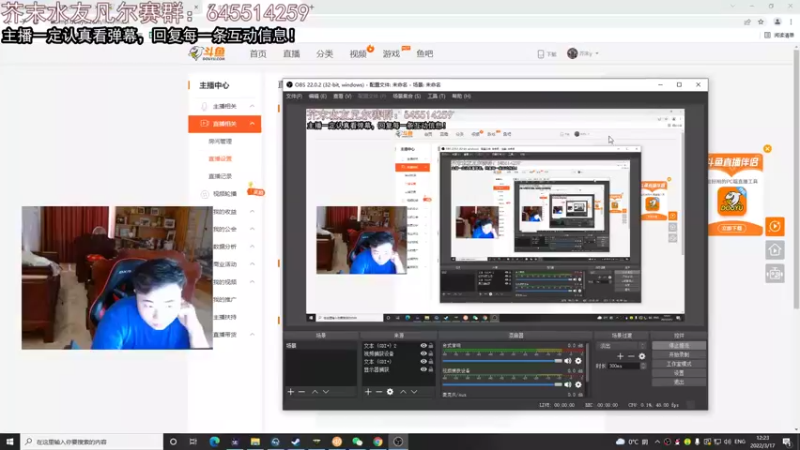Click 开始录制 button in OBS controls

(x=679, y=355)
